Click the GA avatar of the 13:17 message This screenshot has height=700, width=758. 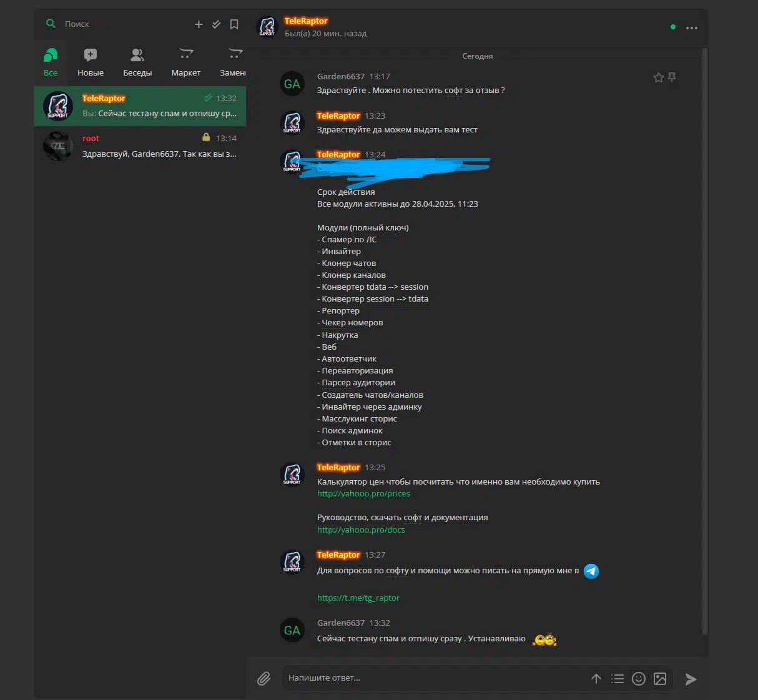(x=292, y=84)
